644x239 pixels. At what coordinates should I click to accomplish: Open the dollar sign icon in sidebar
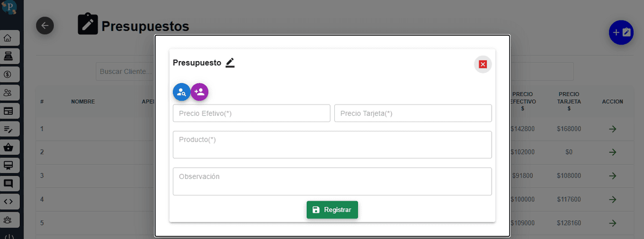pos(8,74)
